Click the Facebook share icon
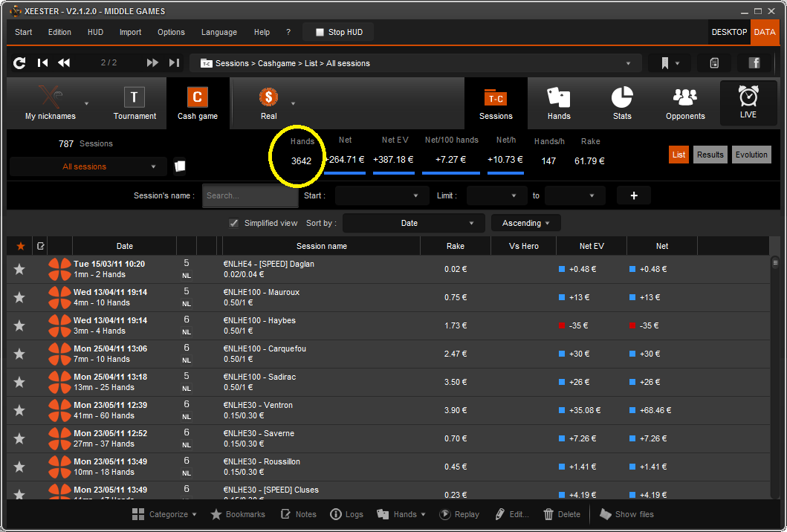 (754, 63)
